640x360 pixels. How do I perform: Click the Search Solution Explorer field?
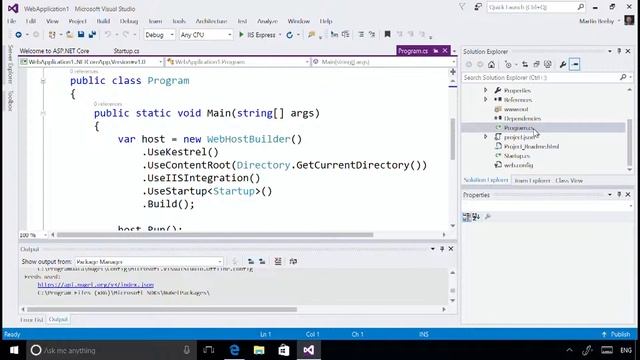[x=547, y=78]
